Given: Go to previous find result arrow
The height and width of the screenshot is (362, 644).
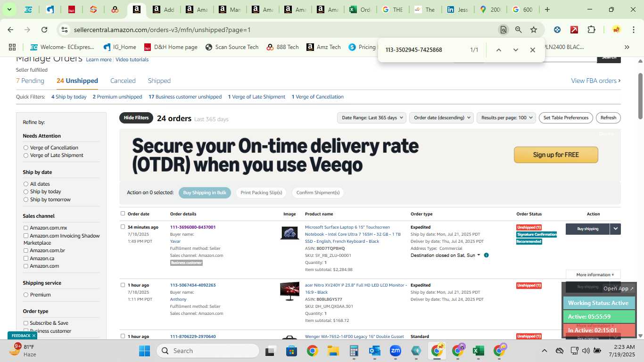Looking at the screenshot, I should [498, 50].
